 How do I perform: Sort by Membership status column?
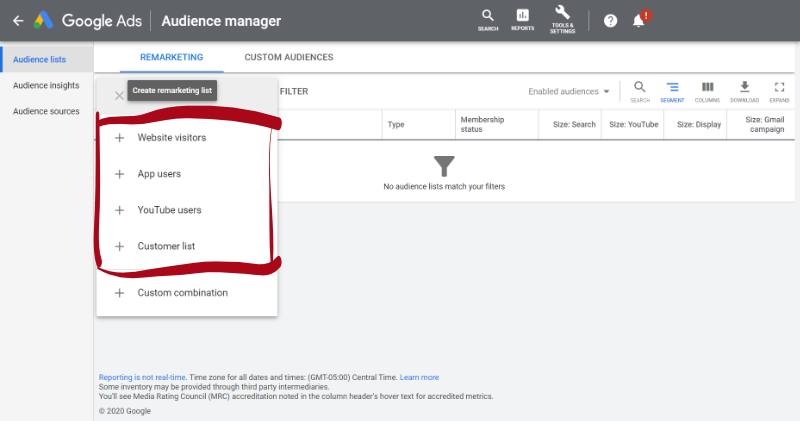(x=482, y=125)
